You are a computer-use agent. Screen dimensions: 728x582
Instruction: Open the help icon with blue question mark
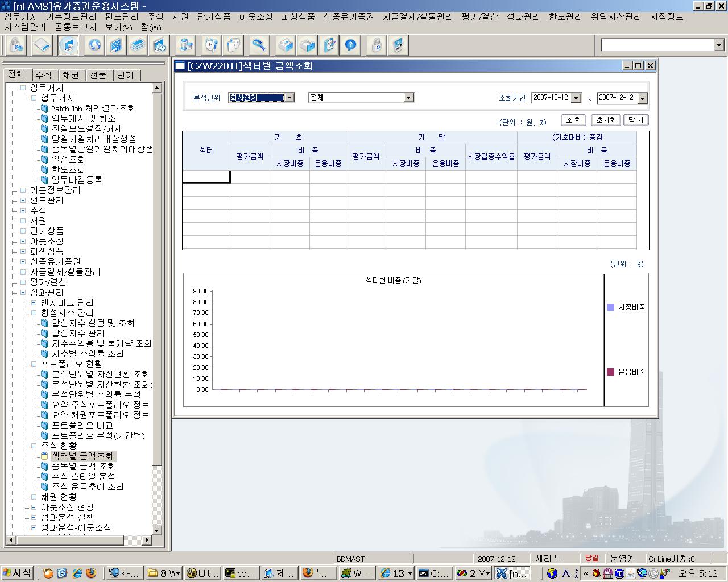[x=351, y=45]
